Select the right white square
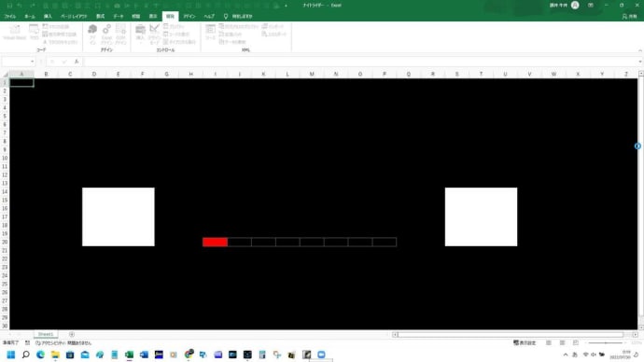644x362 pixels. (x=481, y=216)
